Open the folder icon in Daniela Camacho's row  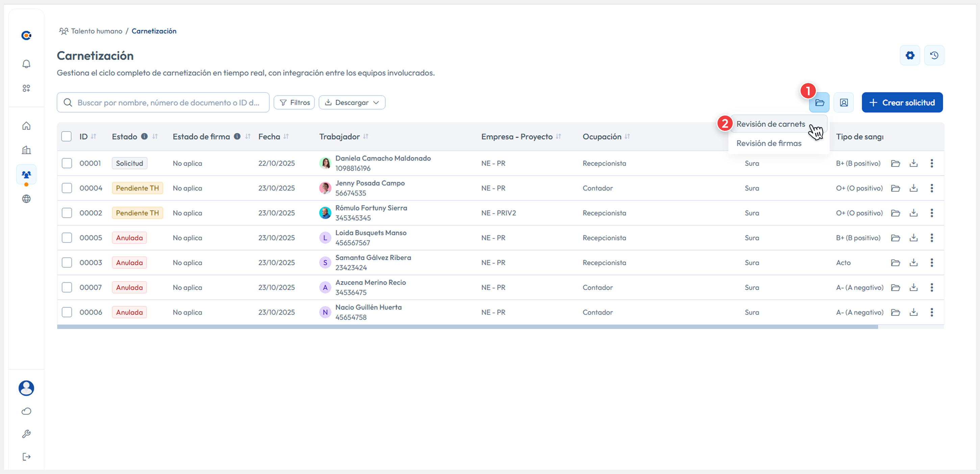pyautogui.click(x=895, y=163)
